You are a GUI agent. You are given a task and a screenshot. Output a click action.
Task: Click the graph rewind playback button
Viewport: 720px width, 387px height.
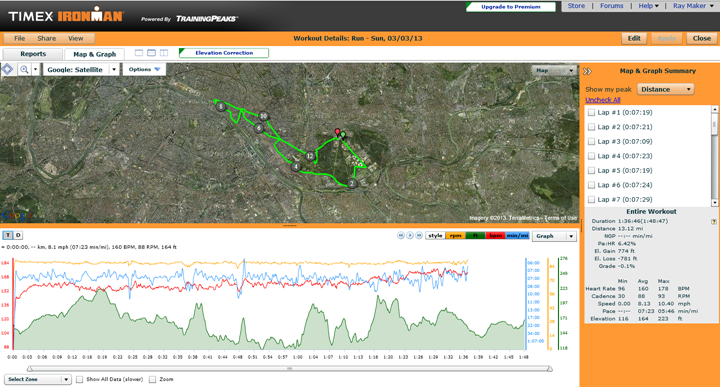click(x=401, y=236)
